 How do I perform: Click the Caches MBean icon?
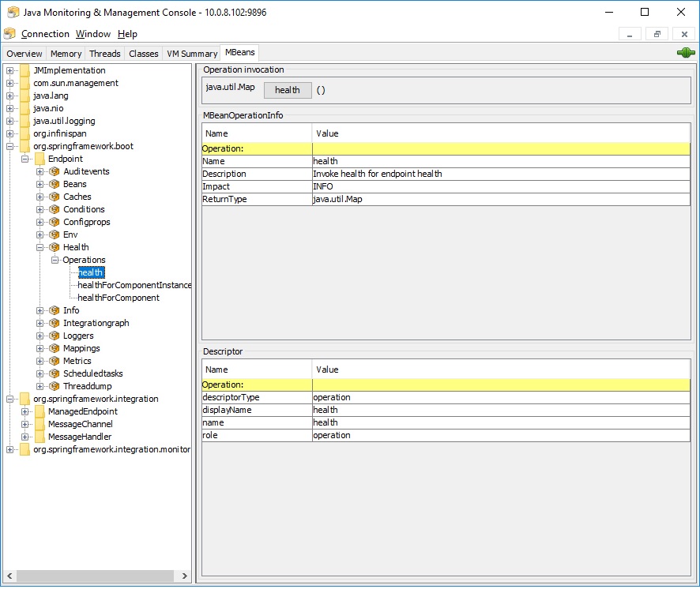point(55,197)
